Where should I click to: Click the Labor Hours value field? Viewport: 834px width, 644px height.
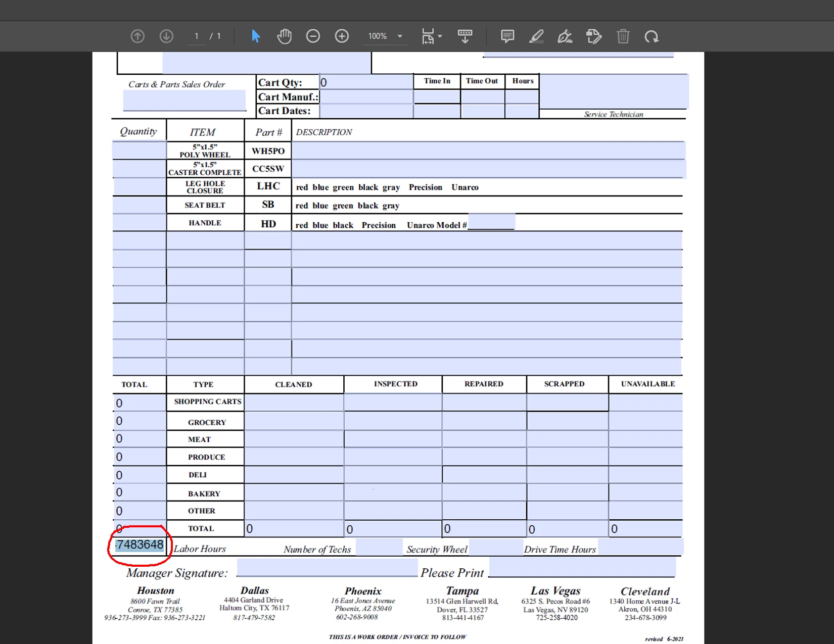tap(140, 546)
